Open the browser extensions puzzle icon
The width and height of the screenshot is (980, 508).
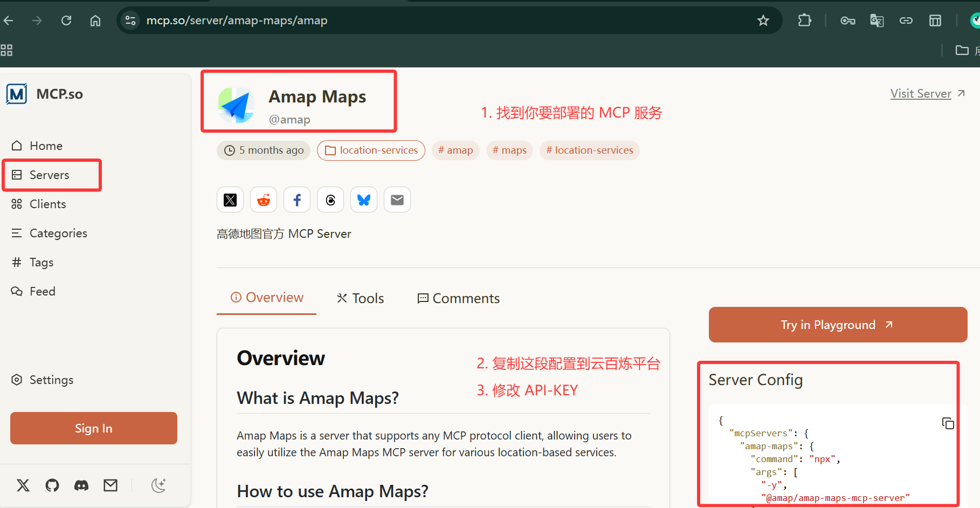click(804, 20)
